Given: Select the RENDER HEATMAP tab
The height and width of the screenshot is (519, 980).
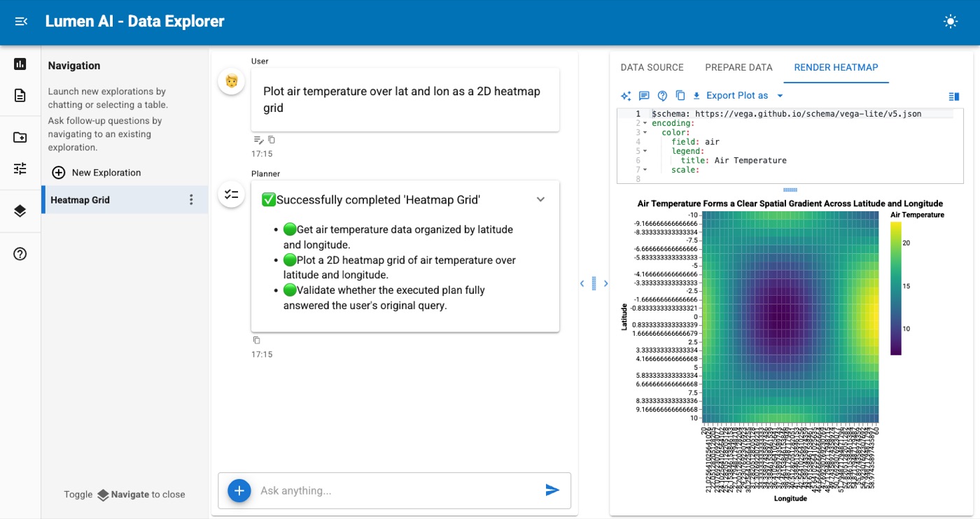Looking at the screenshot, I should point(836,67).
